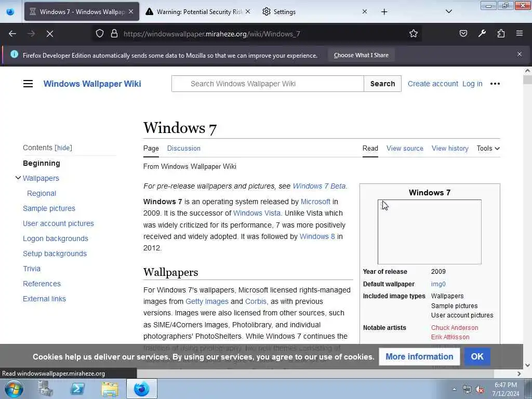Open a new tab with plus button

384,12
